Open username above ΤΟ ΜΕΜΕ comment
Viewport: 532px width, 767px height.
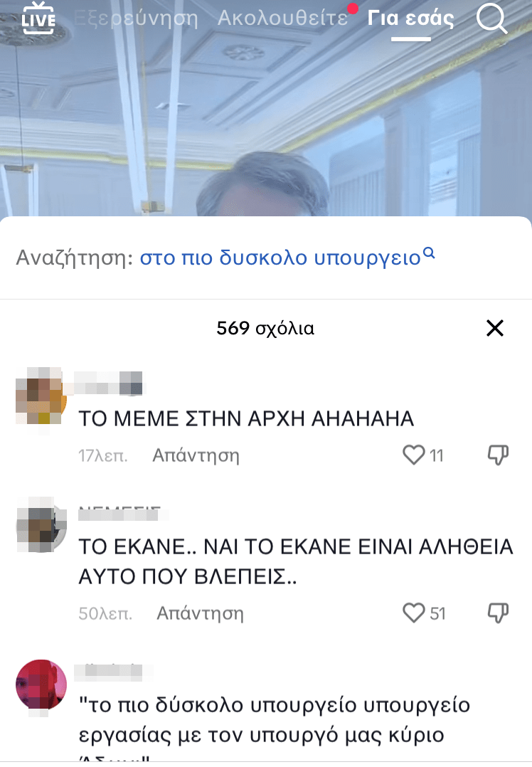[108, 383]
